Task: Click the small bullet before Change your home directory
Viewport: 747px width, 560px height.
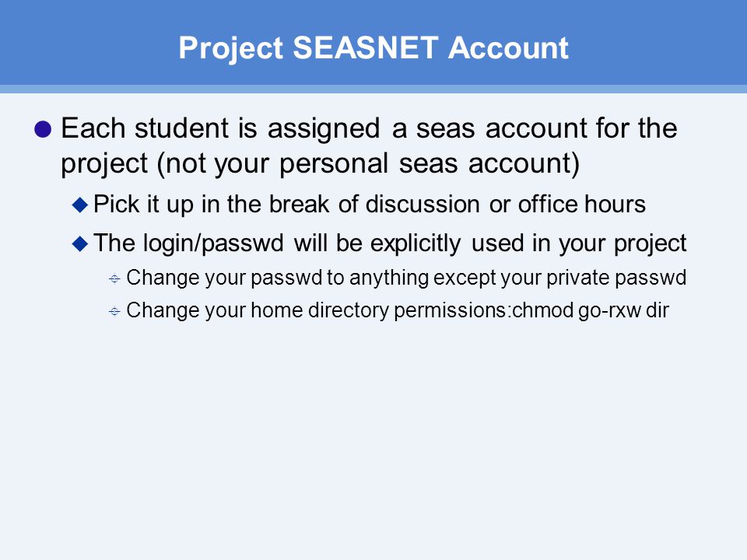Action: (x=114, y=311)
